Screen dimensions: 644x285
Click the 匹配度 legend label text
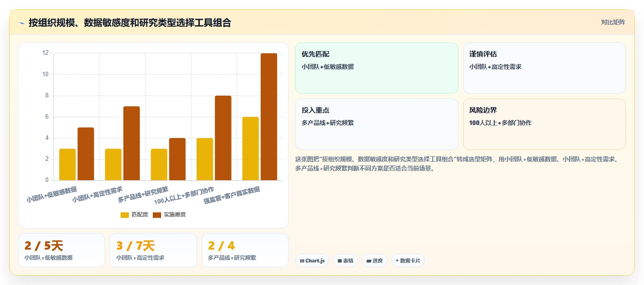pyautogui.click(x=140, y=215)
